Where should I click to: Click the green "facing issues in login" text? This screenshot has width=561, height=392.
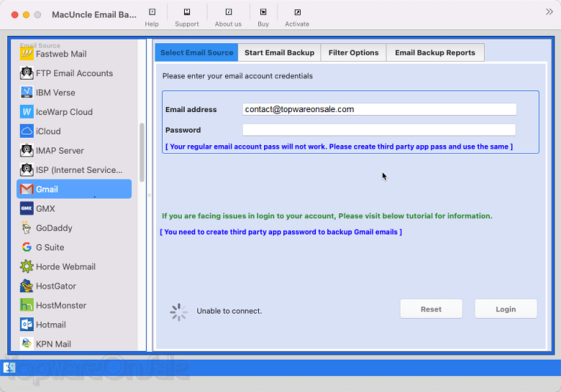click(x=327, y=216)
